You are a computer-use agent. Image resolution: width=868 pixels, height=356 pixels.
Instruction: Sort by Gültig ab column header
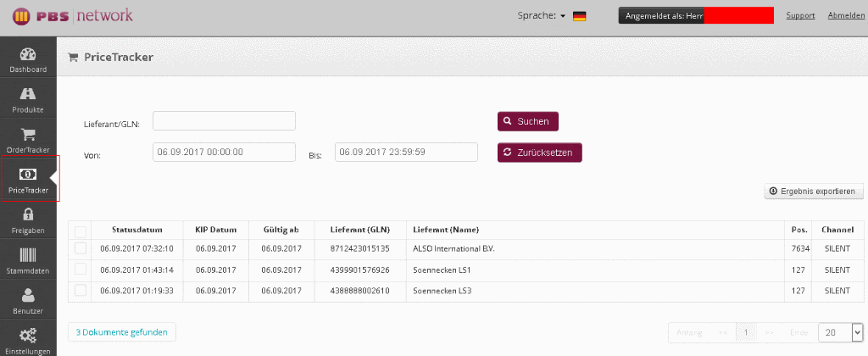pos(281,230)
